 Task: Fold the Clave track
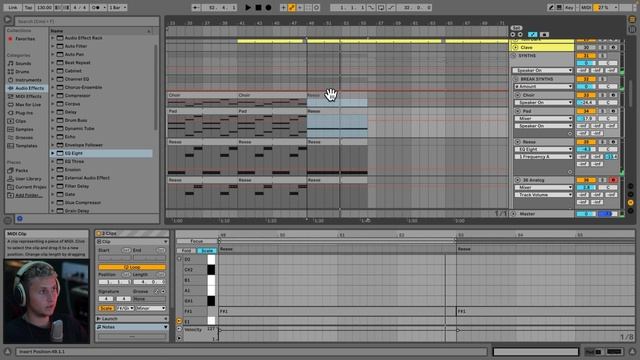(x=516, y=47)
